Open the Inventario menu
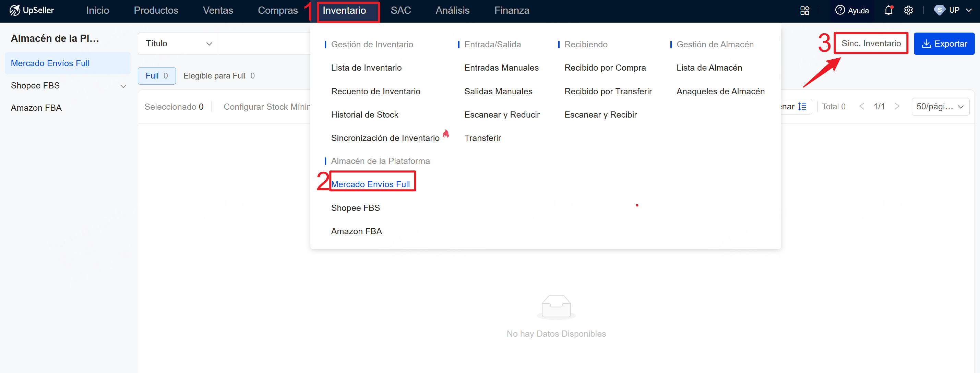980x373 pixels. pos(344,10)
